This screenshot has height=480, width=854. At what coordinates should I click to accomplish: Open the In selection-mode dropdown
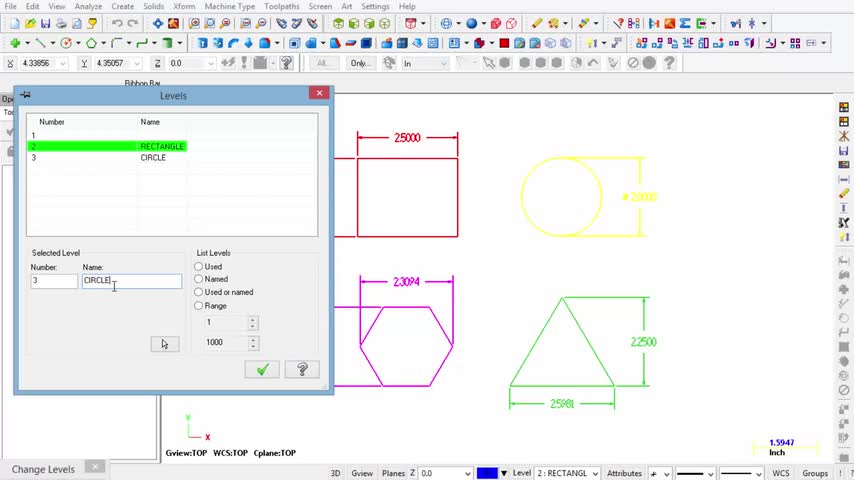(443, 64)
